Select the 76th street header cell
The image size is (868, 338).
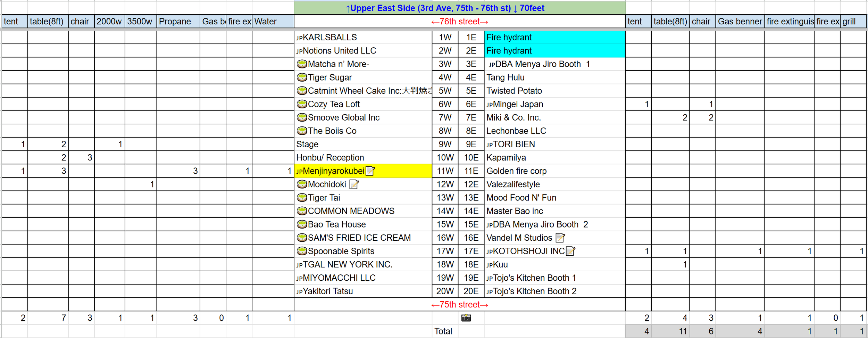[x=459, y=21]
